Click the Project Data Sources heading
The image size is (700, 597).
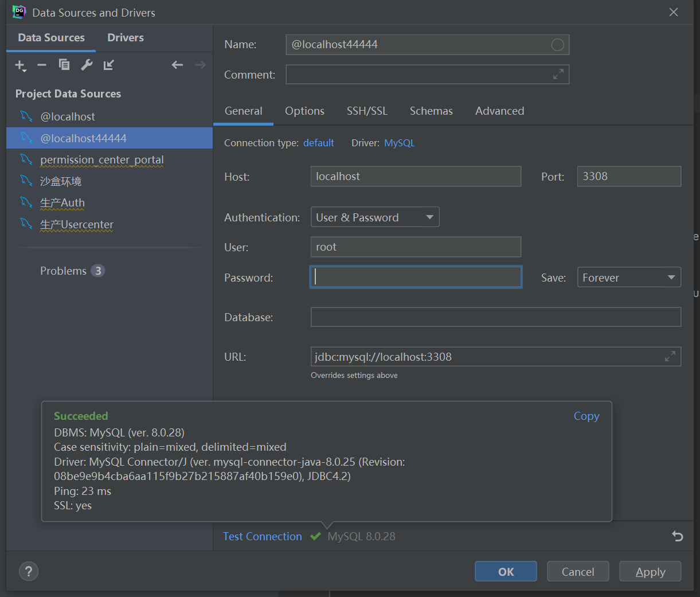68,93
